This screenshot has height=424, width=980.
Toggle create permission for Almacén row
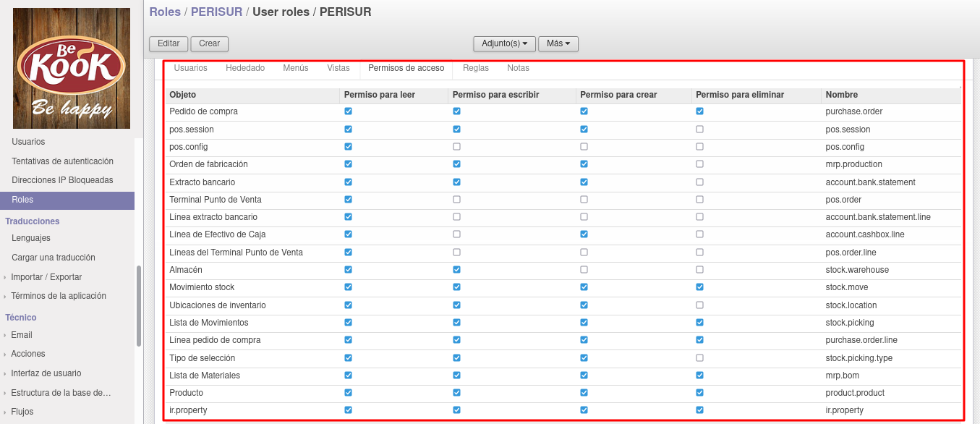point(584,270)
